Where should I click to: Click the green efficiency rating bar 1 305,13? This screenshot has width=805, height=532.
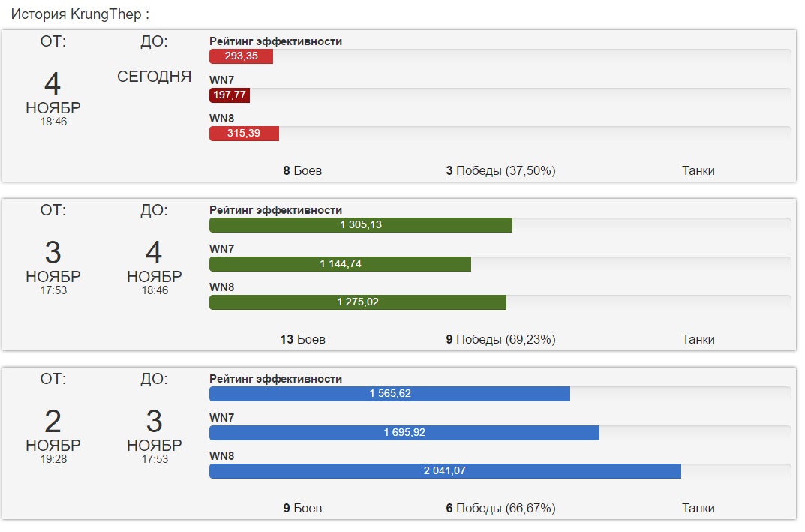click(x=360, y=225)
